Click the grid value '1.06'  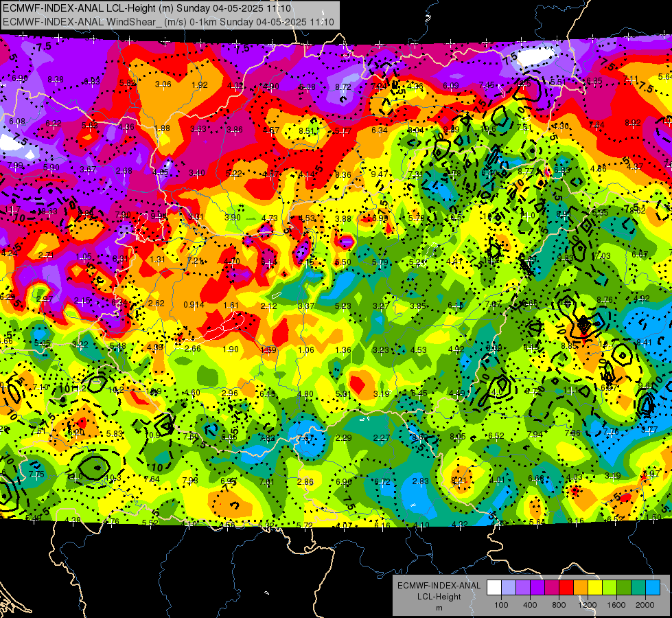(x=306, y=350)
